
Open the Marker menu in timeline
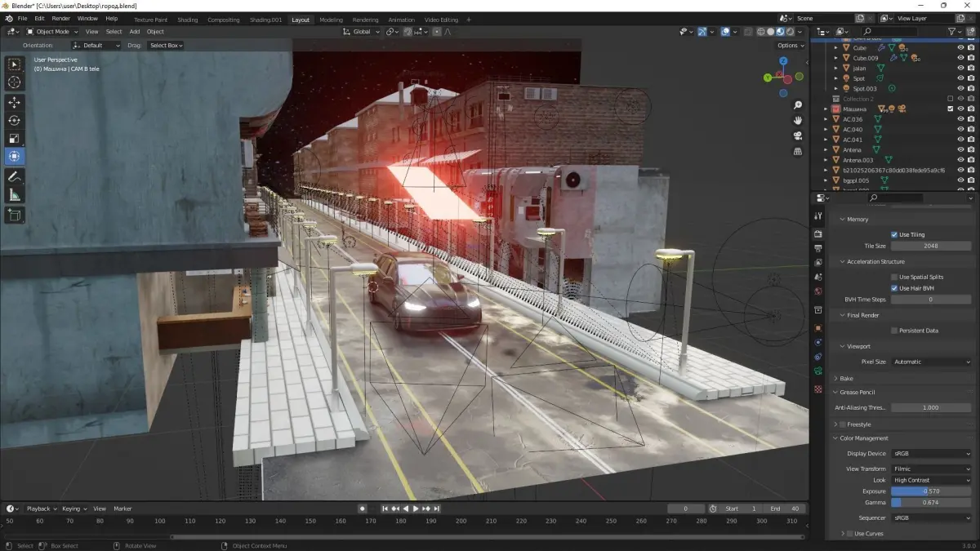122,509
